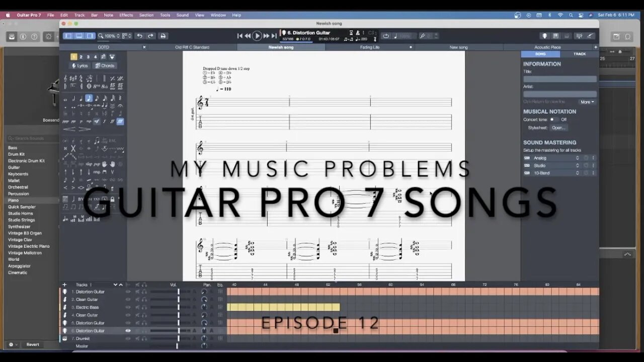Click the Title input field
The height and width of the screenshot is (362, 644).
coord(560,79)
